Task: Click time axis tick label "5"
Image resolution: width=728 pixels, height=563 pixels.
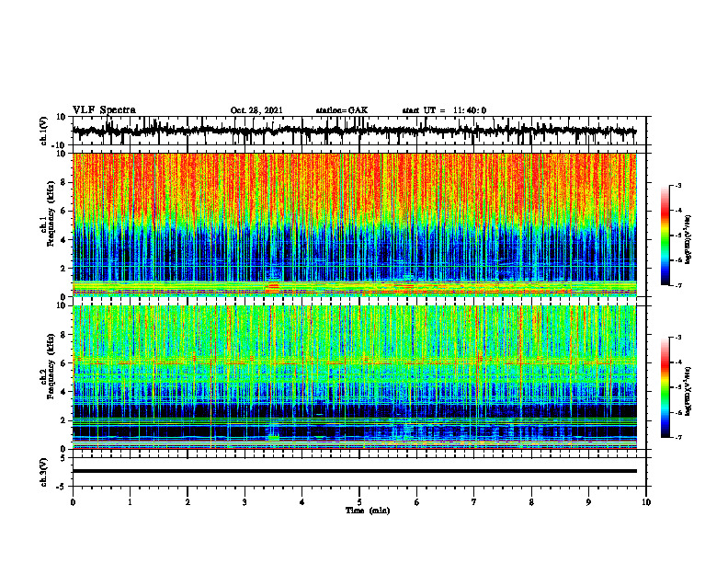Action: pos(359,502)
